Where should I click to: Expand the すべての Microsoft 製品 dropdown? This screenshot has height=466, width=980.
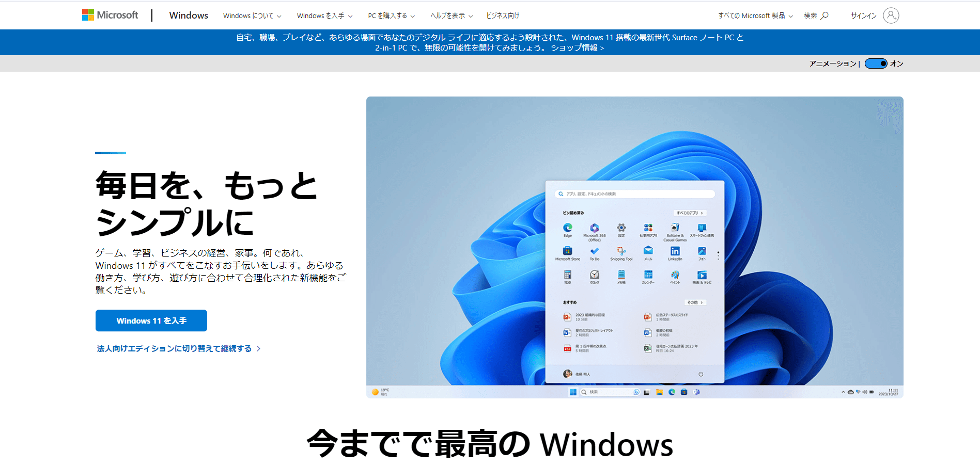point(755,15)
